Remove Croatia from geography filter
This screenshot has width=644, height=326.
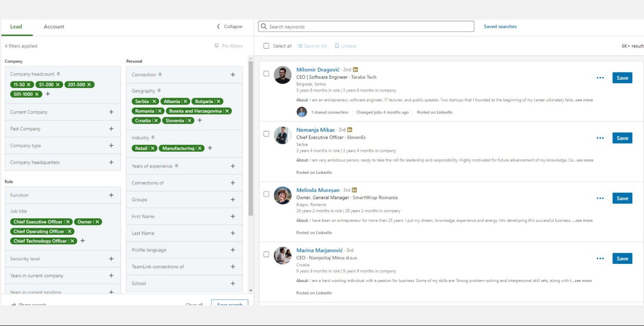tap(156, 121)
